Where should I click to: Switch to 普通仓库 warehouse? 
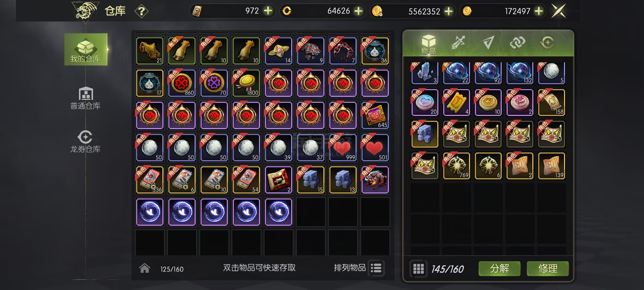(x=86, y=98)
